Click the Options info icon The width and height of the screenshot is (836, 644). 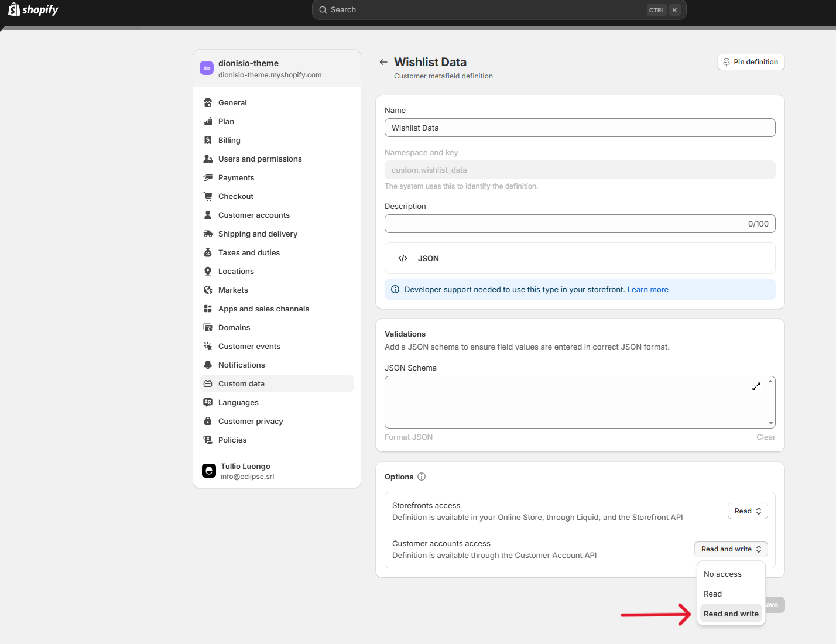coord(422,477)
